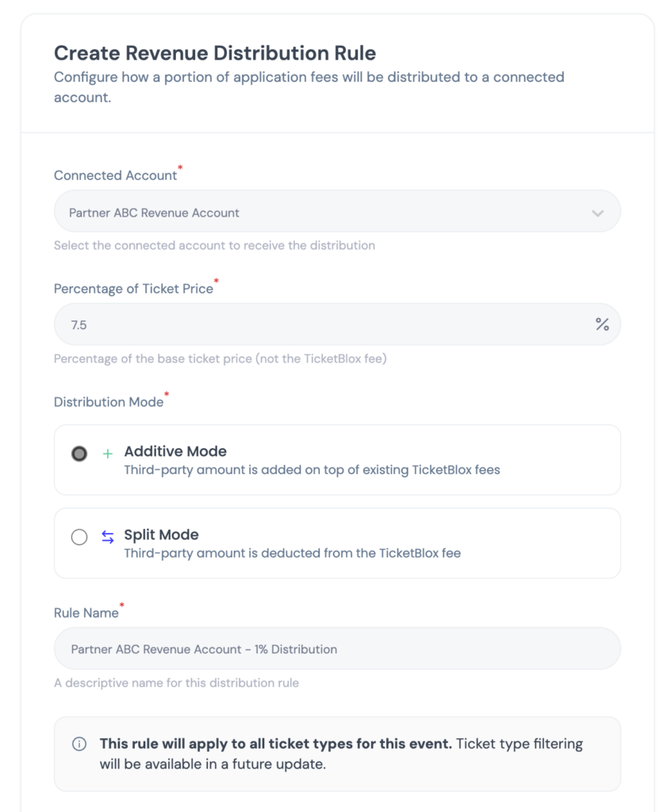This screenshot has height=812, width=667.
Task: Click the percent sign icon
Action: 602,324
